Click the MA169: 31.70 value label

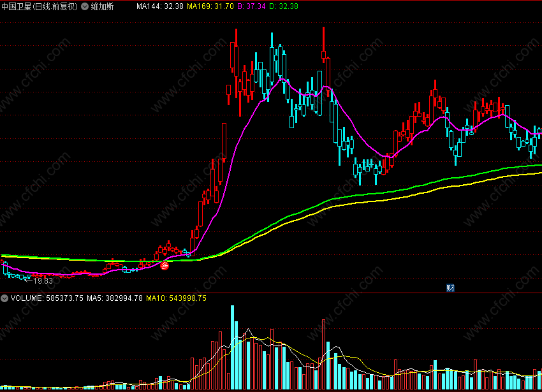point(210,6)
